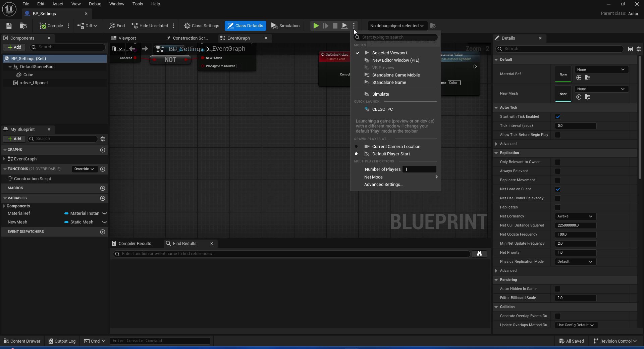Screen dimensions: 644x349
Task: Toggle NewMesh variable visibility eye
Action: coord(104,222)
